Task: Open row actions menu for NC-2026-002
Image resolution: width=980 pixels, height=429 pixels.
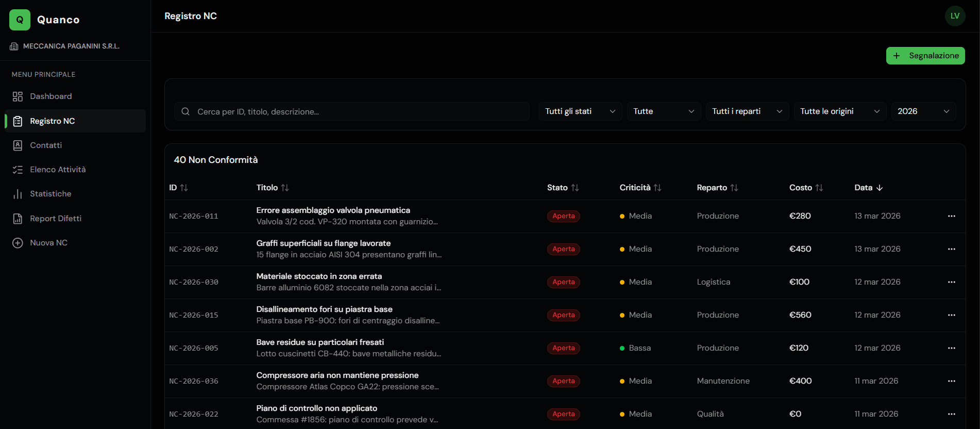Action: [952, 249]
